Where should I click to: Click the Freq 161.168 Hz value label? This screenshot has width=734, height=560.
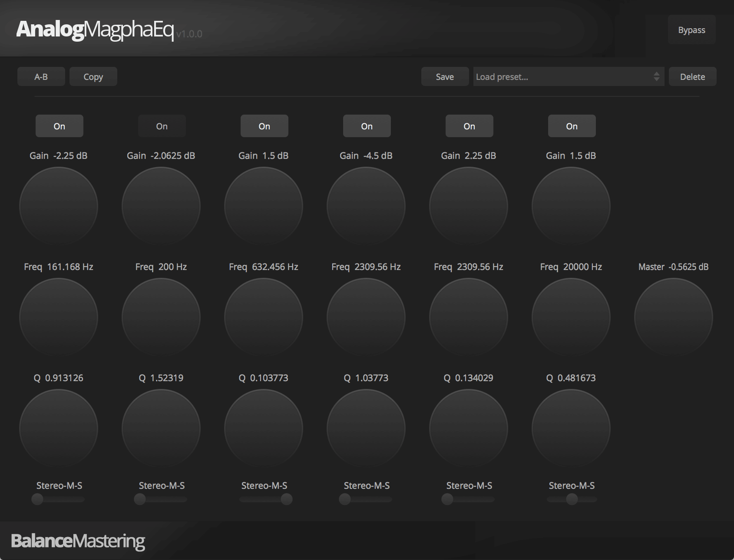click(x=59, y=267)
